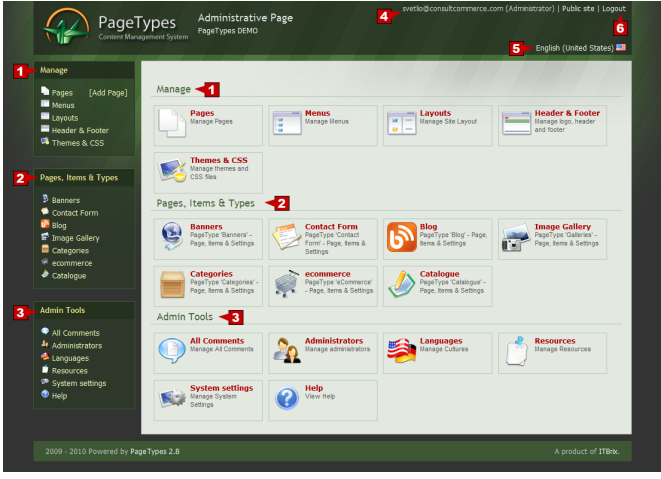Click the Contact Form notepad icon
Screen dimensions: 661x479
point(286,237)
